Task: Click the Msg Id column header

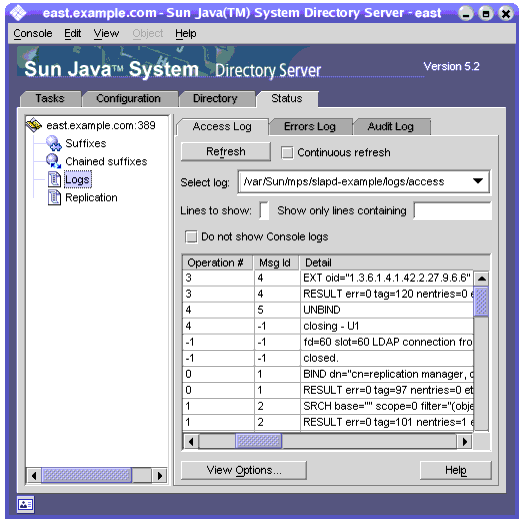Action: pos(277,263)
